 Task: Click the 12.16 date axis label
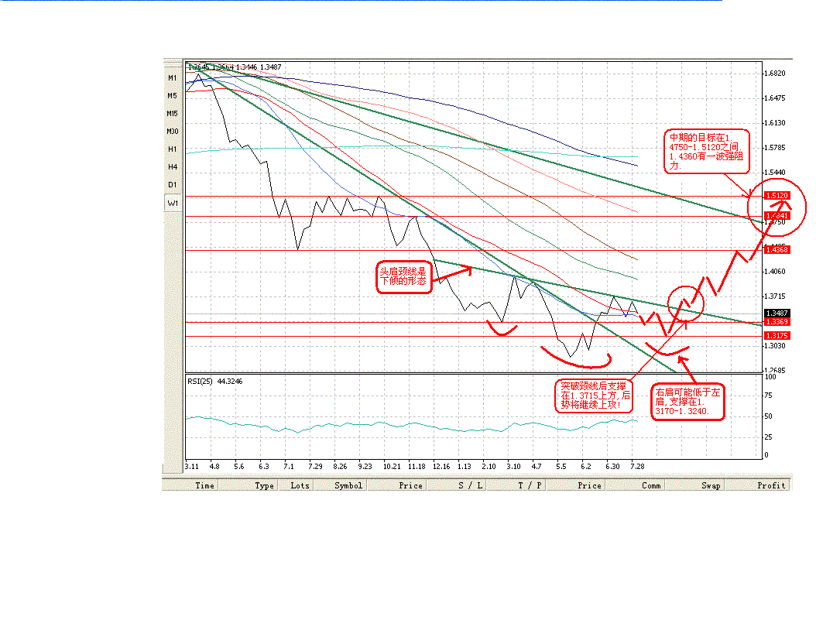click(x=441, y=467)
